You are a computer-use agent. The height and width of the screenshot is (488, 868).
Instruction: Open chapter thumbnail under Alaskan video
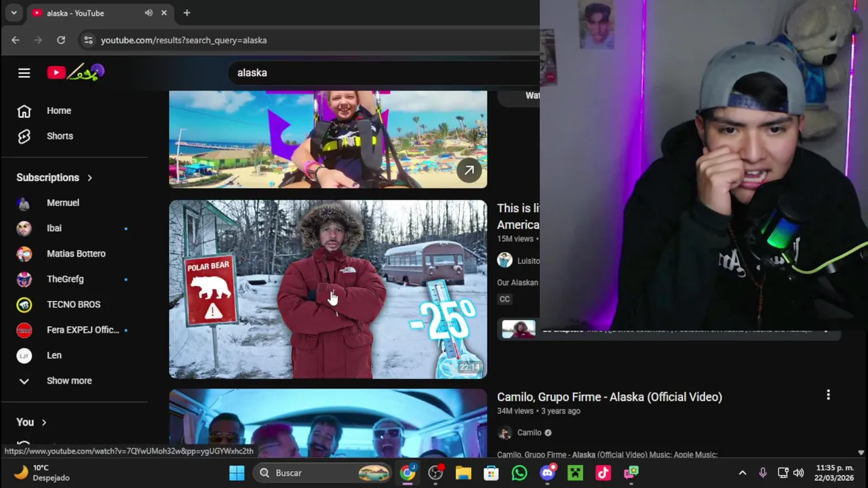pos(519,329)
